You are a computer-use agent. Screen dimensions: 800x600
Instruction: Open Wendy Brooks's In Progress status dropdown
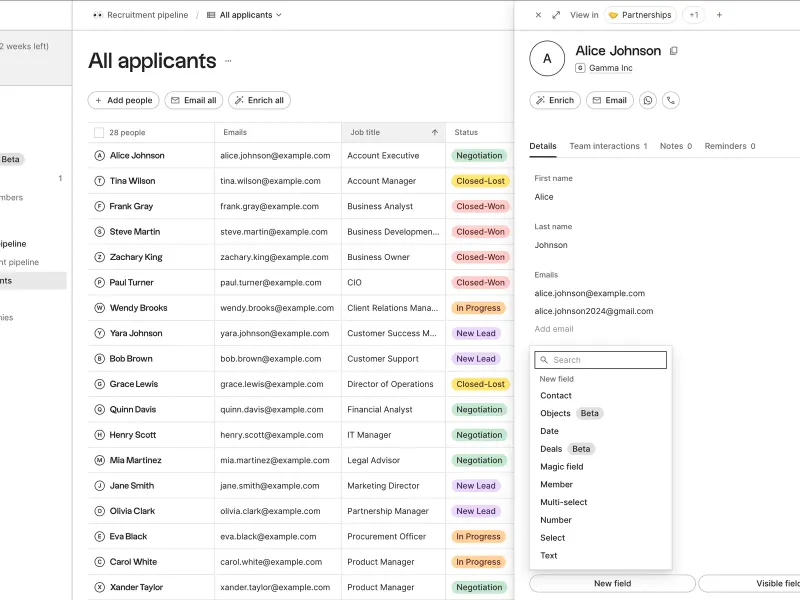pyautogui.click(x=478, y=308)
